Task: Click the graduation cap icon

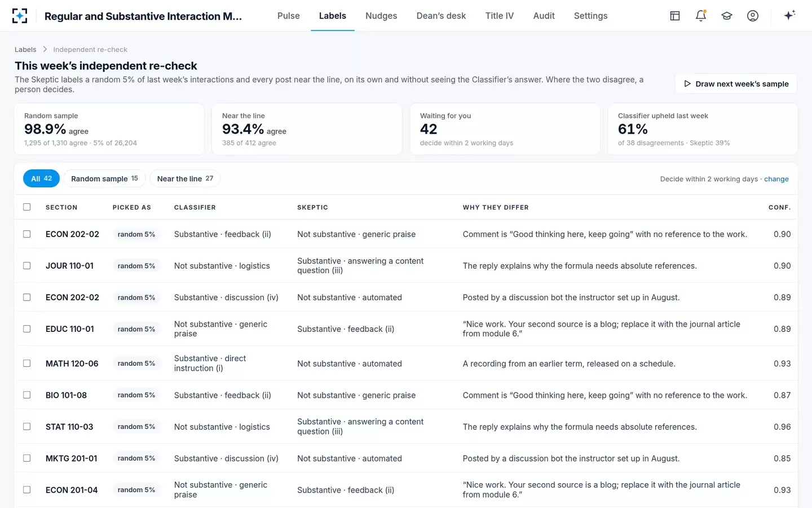Action: click(x=727, y=16)
